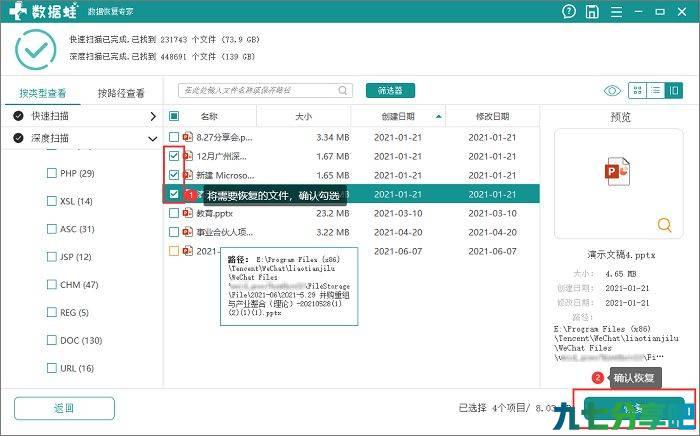Check the DOC (130) checkbox
This screenshot has height=436, width=700.
(52, 340)
